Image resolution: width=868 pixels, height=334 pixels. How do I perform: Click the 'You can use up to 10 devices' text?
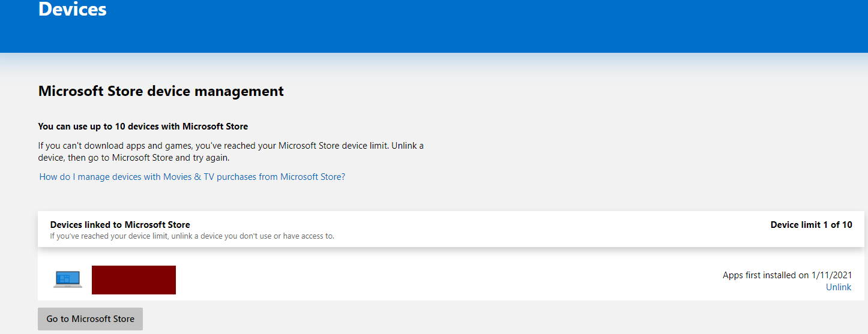(143, 127)
